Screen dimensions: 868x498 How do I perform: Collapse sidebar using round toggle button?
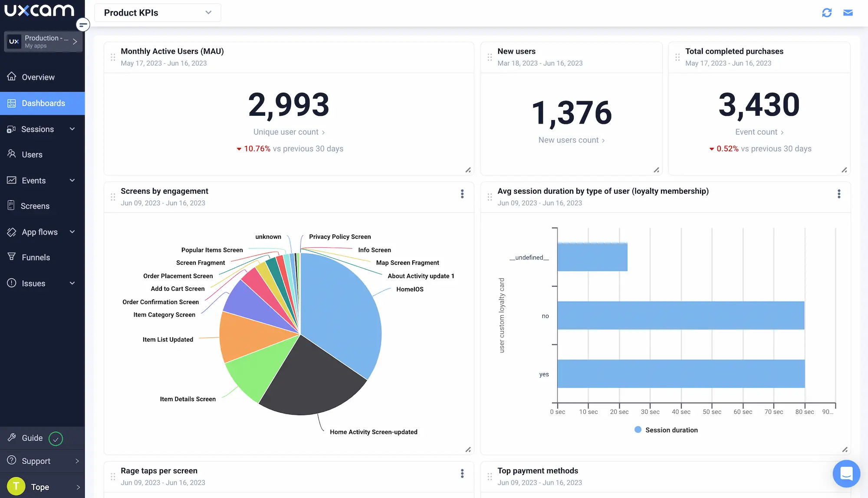coord(82,25)
